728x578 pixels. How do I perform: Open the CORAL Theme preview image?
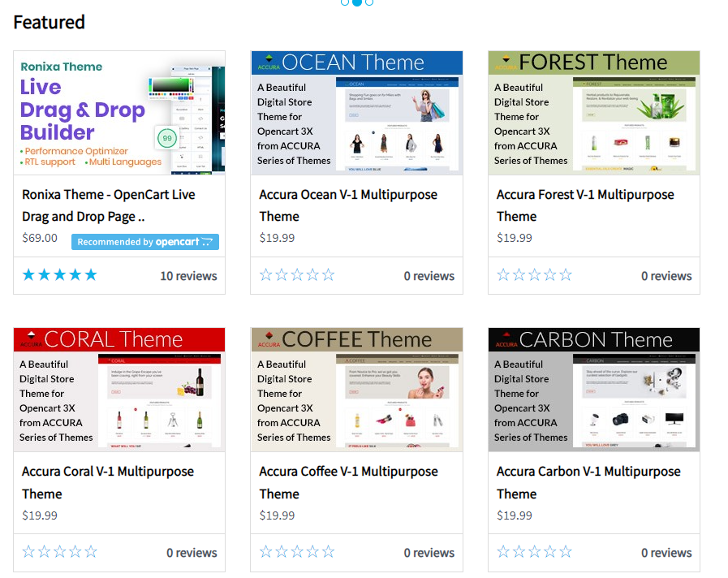pos(119,390)
